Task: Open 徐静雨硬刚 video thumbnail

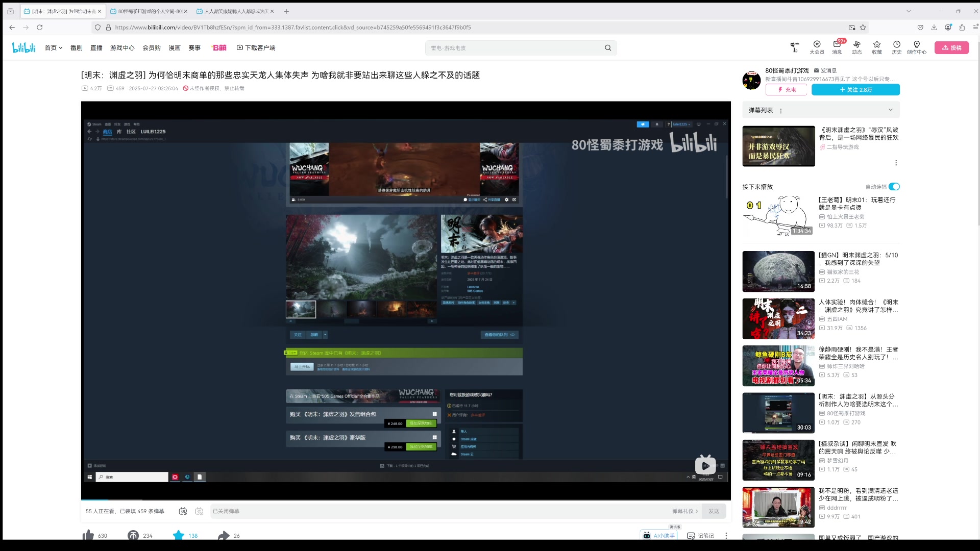Action: pos(778,366)
